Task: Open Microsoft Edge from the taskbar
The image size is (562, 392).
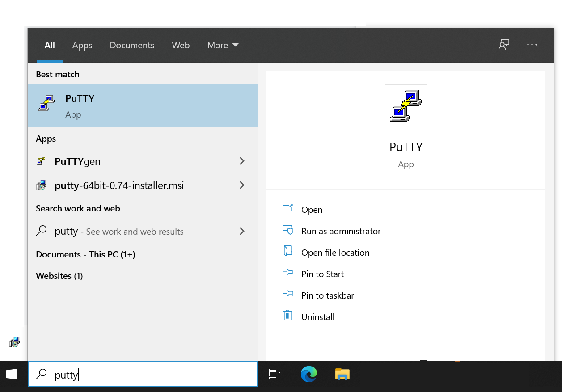Action: [308, 375]
